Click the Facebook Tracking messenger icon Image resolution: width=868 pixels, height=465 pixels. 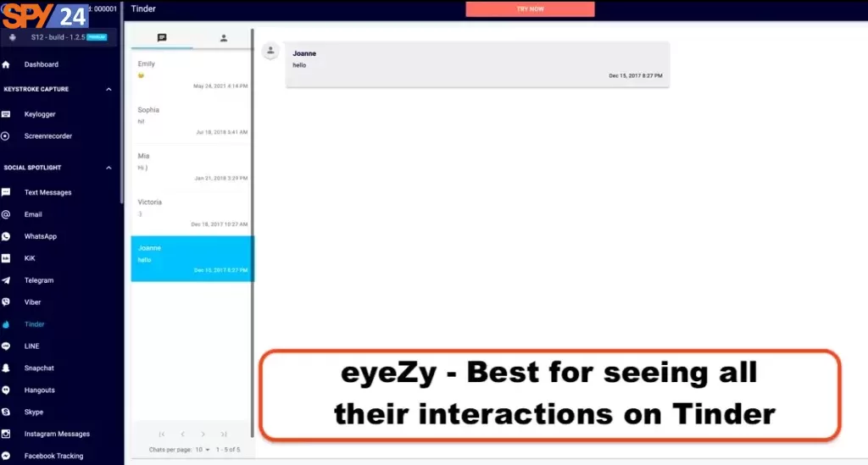[x=6, y=457]
